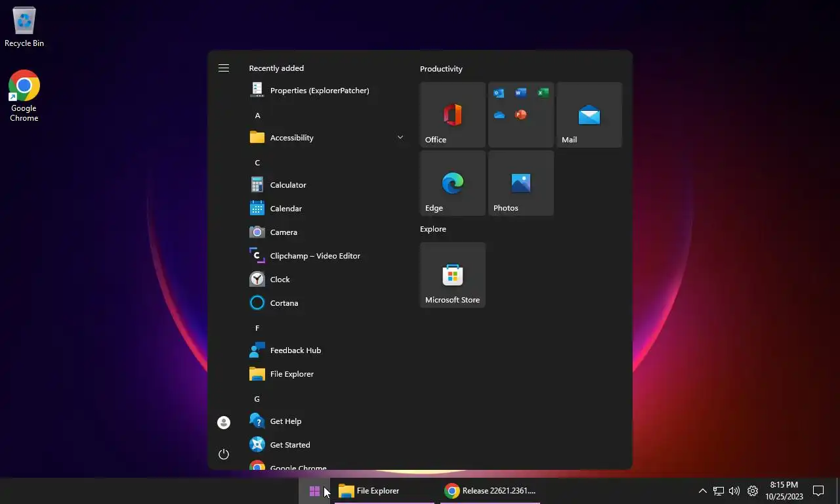The width and height of the screenshot is (840, 504).
Task: Click Excel icon in Office apps tile
Action: (x=543, y=93)
